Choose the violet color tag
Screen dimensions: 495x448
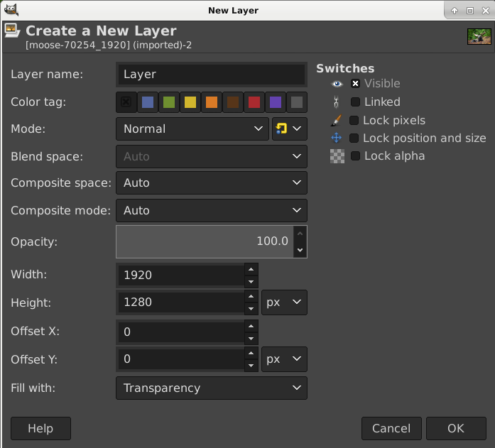(x=276, y=102)
